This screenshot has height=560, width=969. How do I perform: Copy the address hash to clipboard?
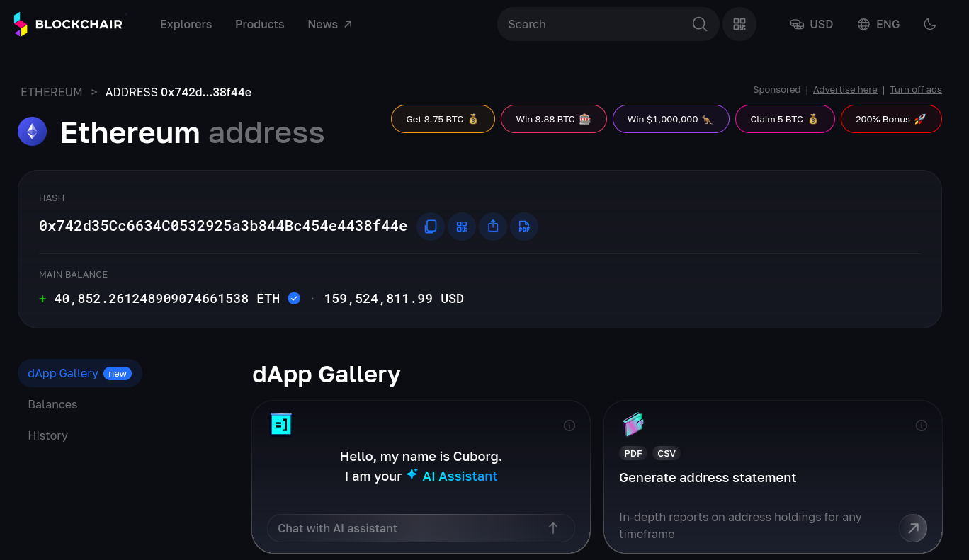coord(431,227)
